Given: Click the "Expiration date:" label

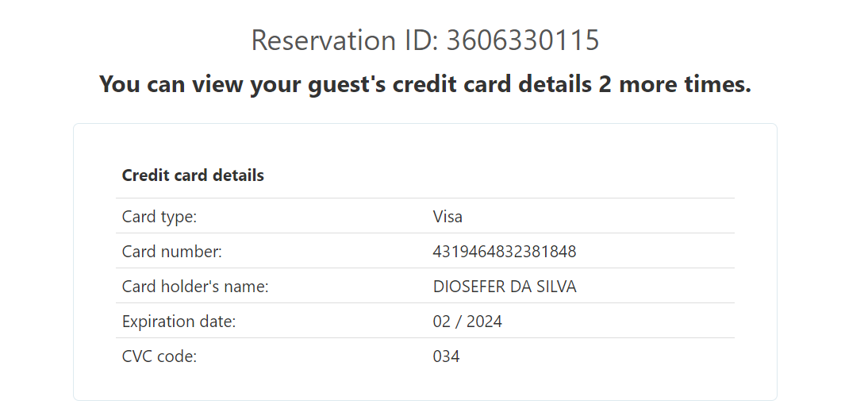Looking at the screenshot, I should tap(179, 322).
